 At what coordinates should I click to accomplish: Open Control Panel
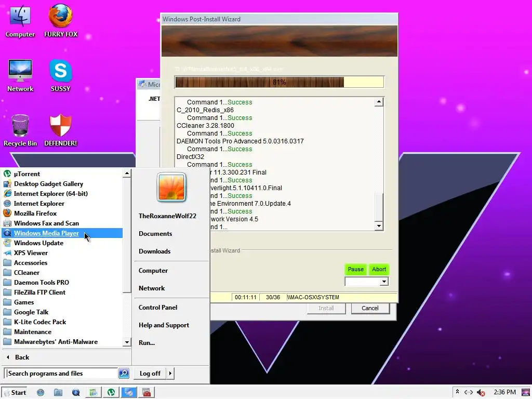[x=158, y=308]
